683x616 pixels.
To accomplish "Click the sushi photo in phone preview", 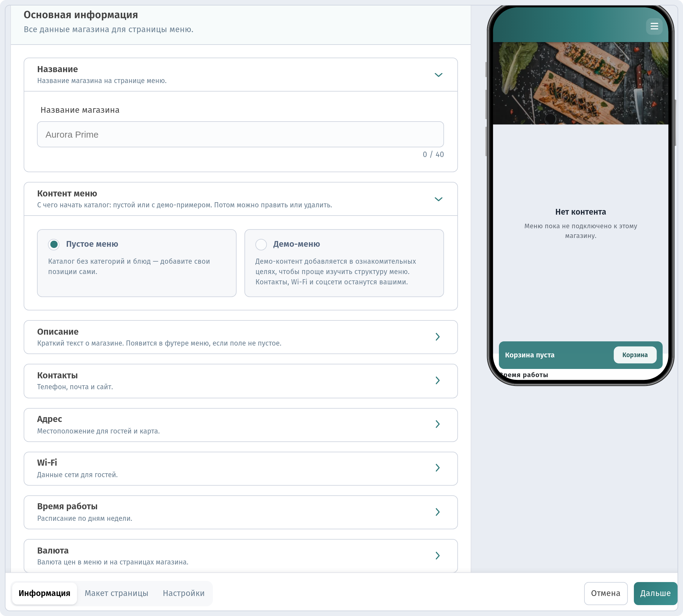I will [x=580, y=83].
